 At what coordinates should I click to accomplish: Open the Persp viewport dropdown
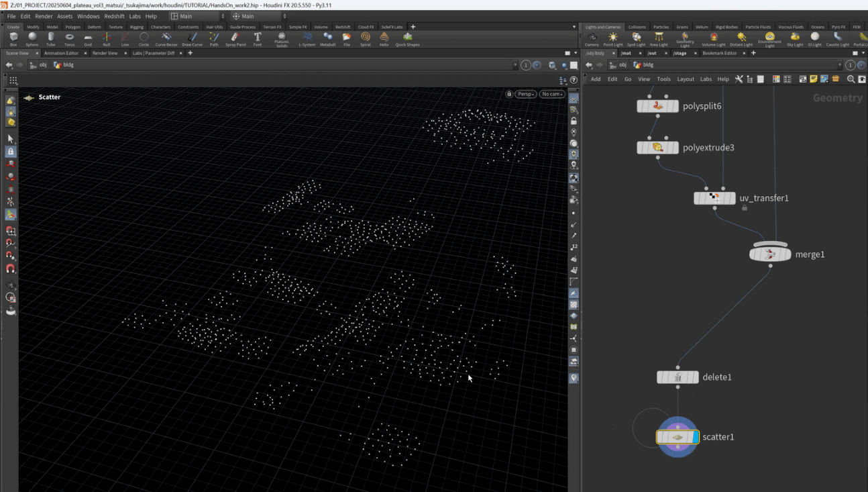[x=525, y=94]
